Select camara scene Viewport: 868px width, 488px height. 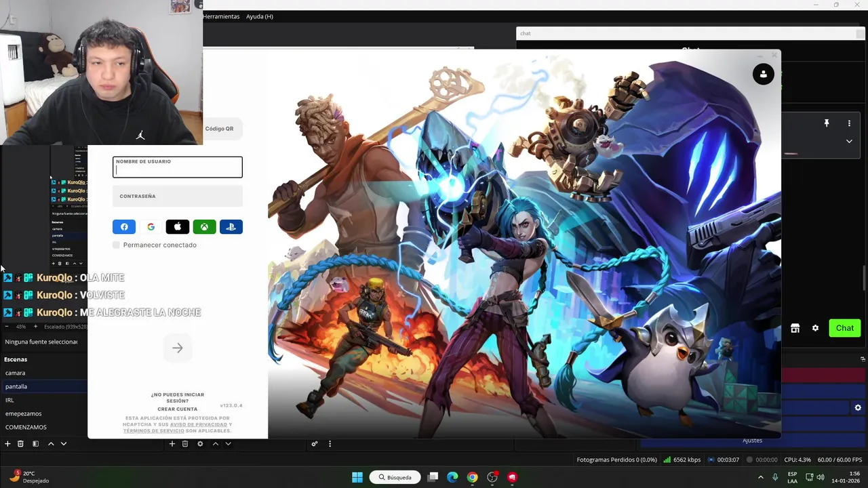[43, 373]
